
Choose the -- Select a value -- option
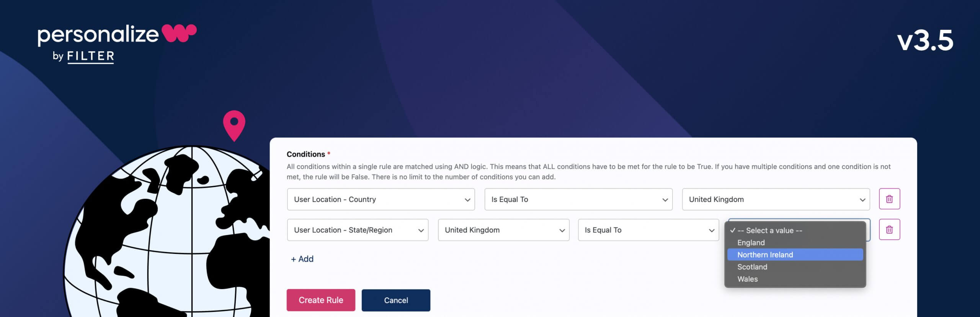pyautogui.click(x=768, y=231)
